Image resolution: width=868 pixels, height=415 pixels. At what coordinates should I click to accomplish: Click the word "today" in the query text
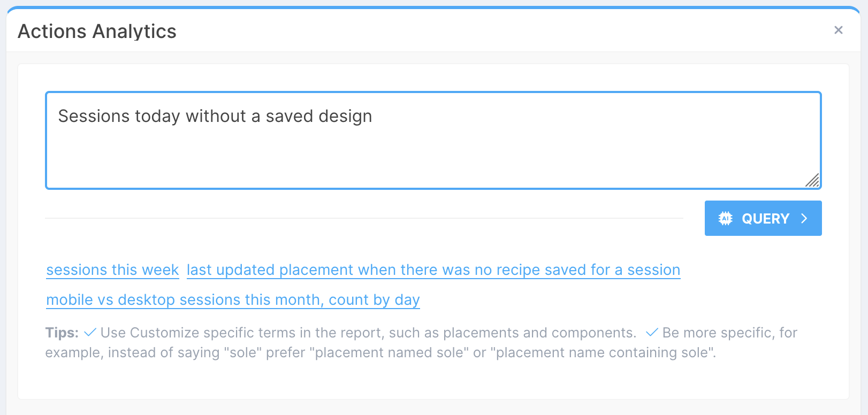tap(157, 117)
